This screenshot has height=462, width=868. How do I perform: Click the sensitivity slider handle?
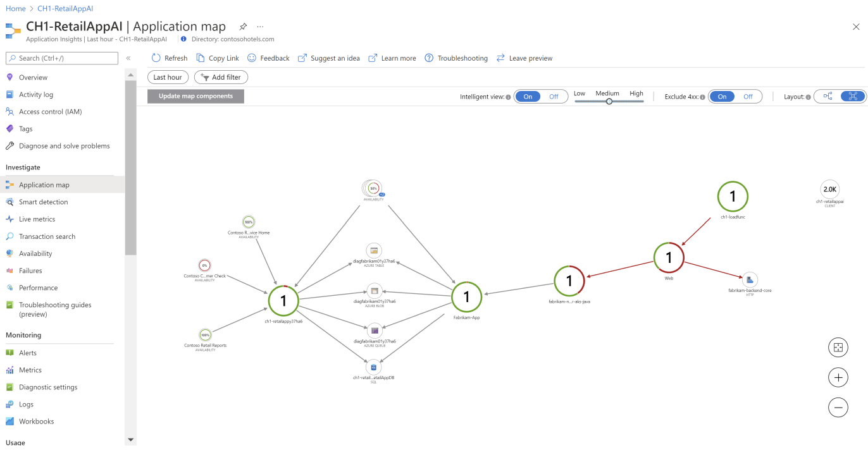coord(609,101)
